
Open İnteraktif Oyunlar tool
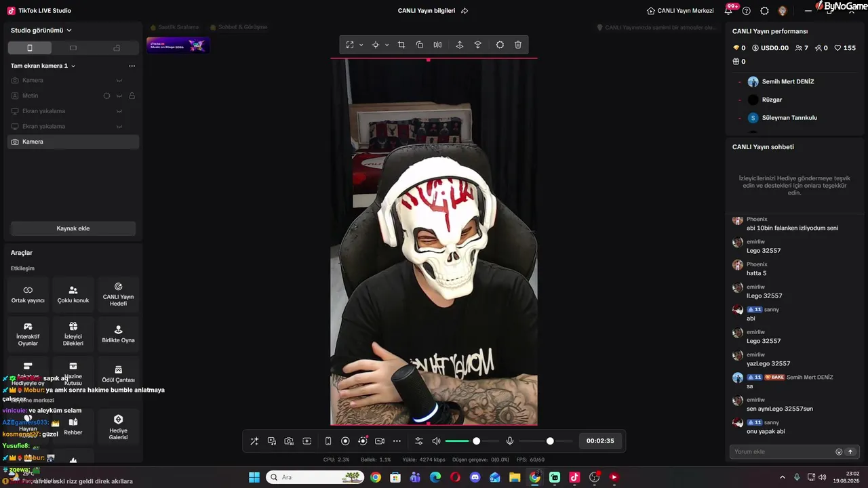(28, 333)
